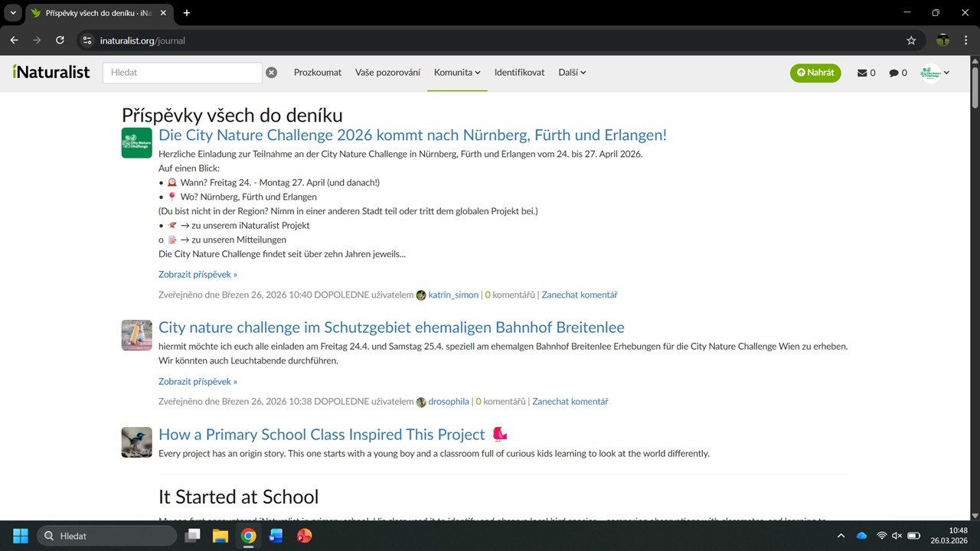Open the messages envelope icon
The image size is (980, 551).
click(x=866, y=73)
